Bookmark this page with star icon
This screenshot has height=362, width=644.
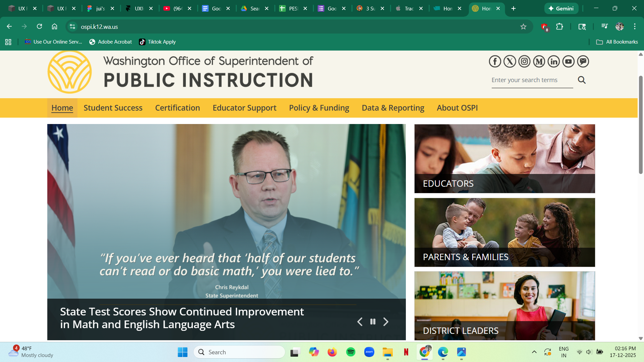click(523, 26)
